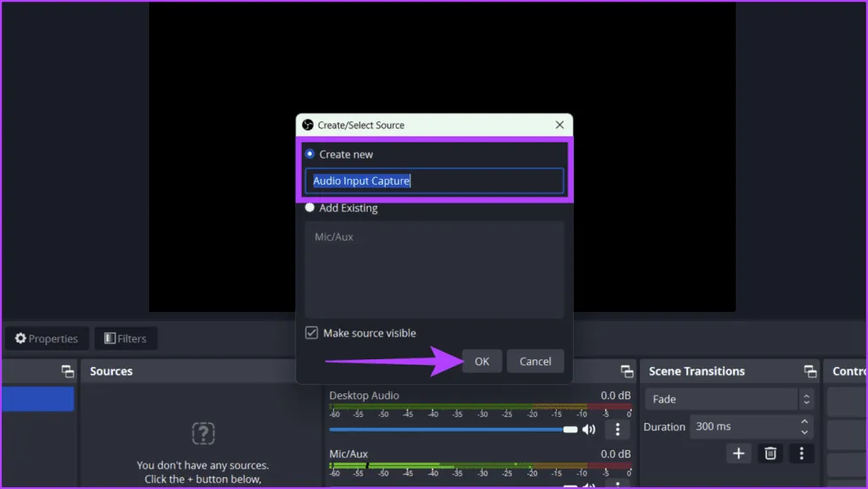Open transition properties three-dot menu
Screen dimensions: 868x489
[801, 453]
